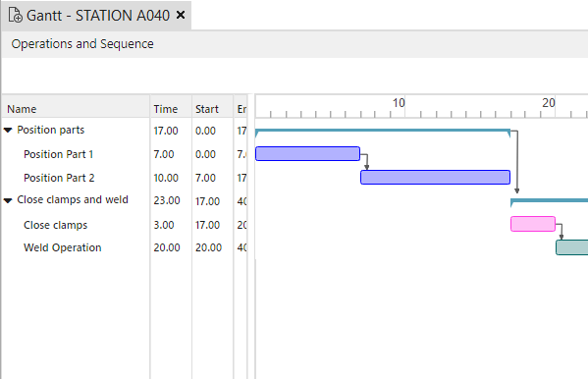Select Close clamps and weld summary bar
Image resolution: width=588 pixels, height=379 pixels.
pyautogui.click(x=549, y=202)
